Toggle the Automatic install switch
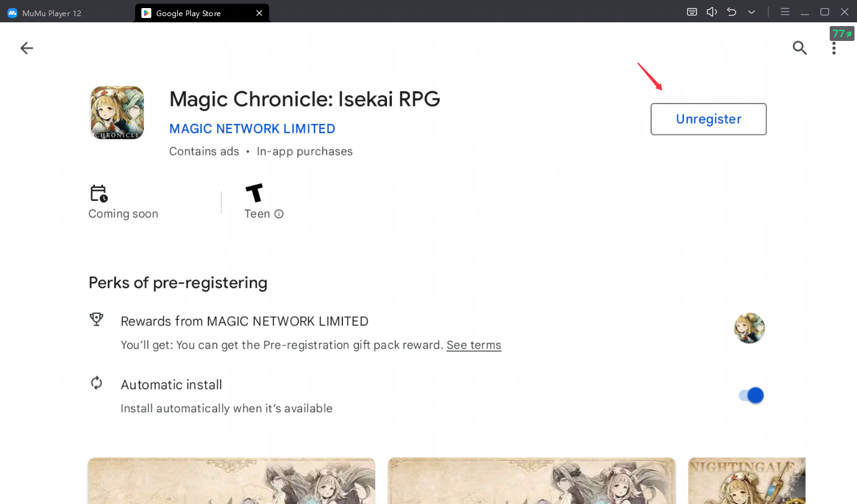This screenshot has width=857, height=504. tap(750, 396)
